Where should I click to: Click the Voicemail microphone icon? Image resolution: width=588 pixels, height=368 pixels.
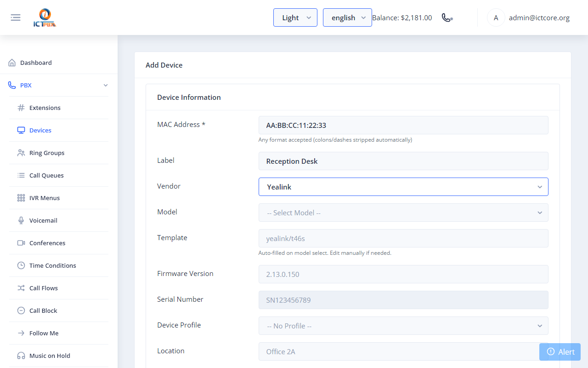pos(21,220)
